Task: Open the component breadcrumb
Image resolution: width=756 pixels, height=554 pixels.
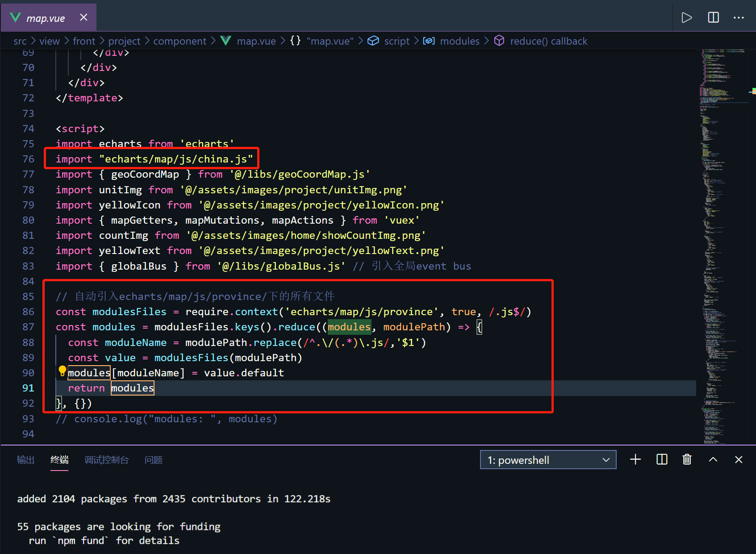Action: tap(180, 41)
